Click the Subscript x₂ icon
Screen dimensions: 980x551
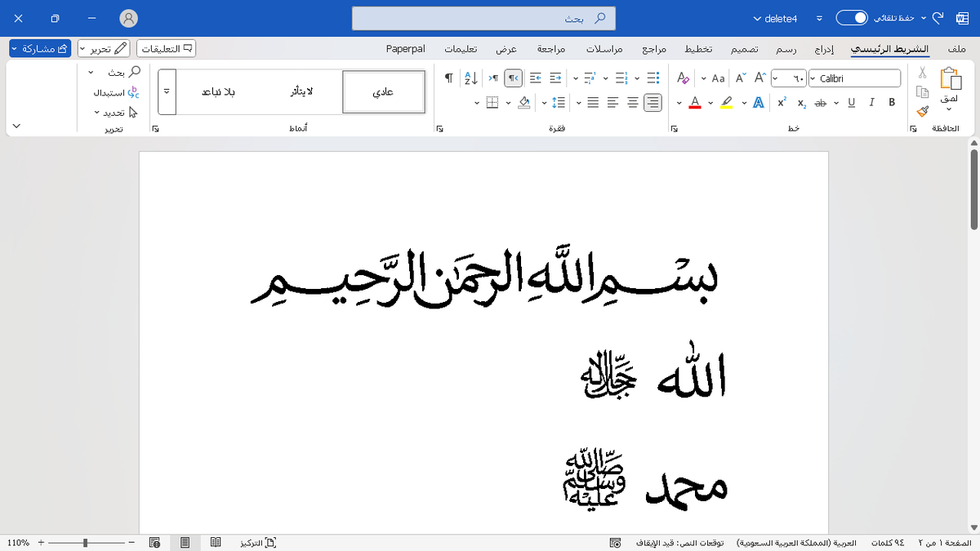click(802, 102)
